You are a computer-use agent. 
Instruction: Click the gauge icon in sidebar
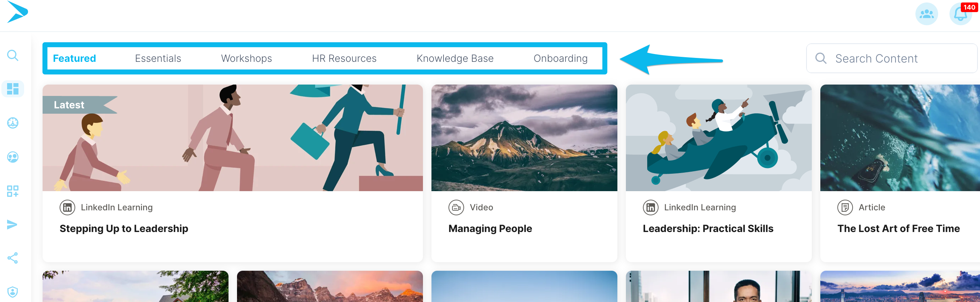pos(12,123)
